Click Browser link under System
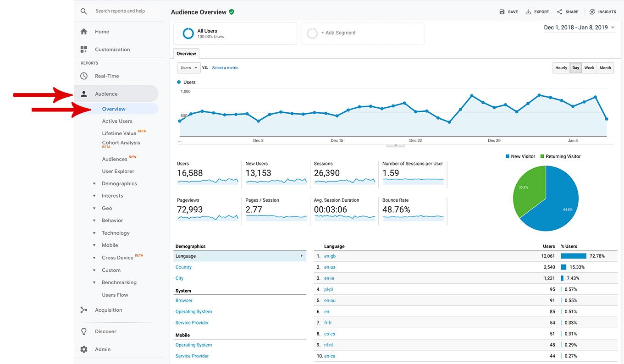 tap(184, 301)
